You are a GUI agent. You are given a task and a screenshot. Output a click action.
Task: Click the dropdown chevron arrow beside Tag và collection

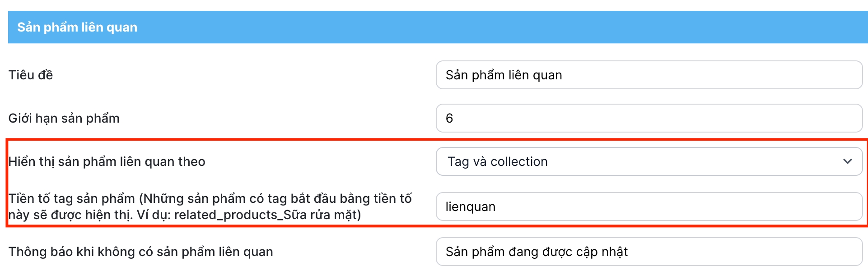pos(847,161)
